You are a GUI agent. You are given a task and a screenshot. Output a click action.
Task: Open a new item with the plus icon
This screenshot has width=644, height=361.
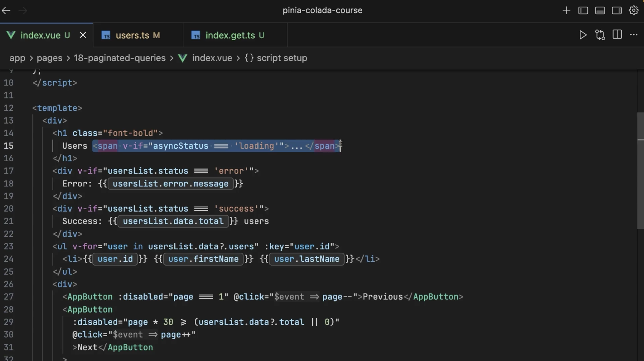point(566,11)
